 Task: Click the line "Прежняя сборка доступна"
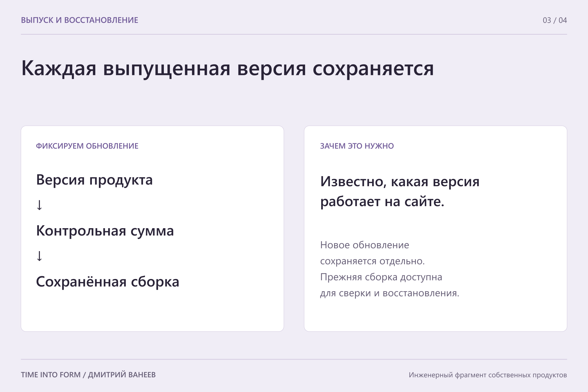(x=381, y=277)
